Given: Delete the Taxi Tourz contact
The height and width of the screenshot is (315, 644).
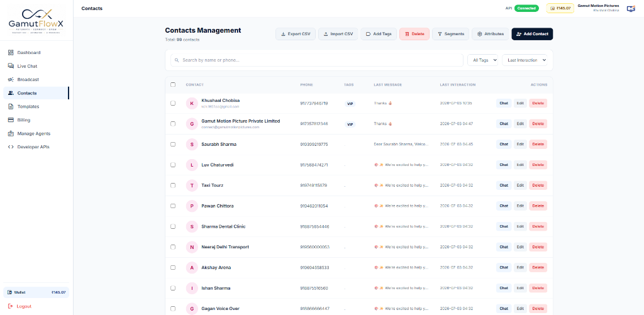Looking at the screenshot, I should (538, 185).
